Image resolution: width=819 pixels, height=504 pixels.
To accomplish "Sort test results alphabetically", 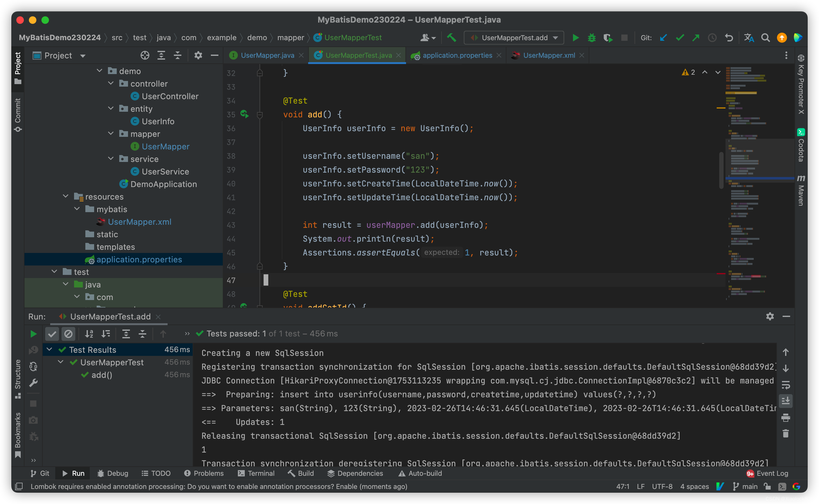I will pos(89,334).
